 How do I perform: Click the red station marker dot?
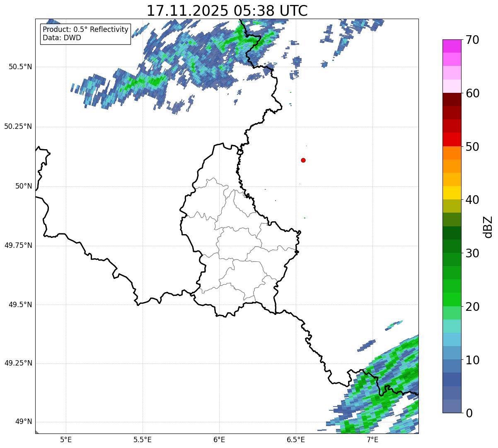point(303,160)
